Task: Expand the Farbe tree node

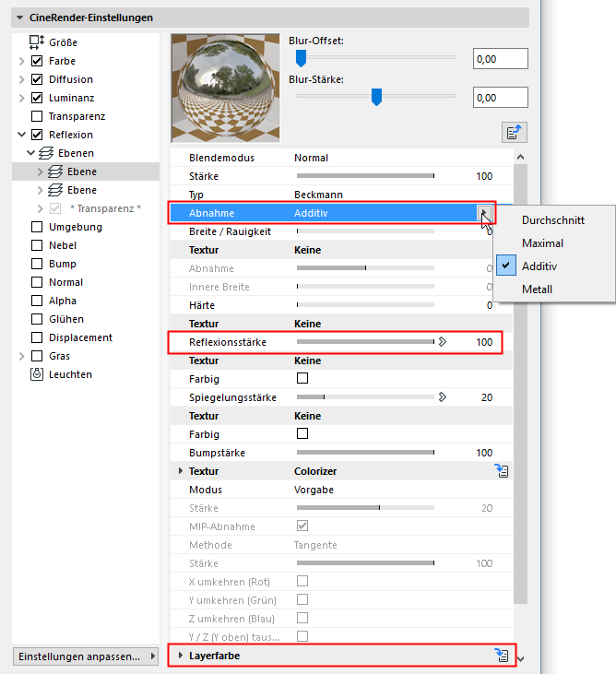Action: (22, 61)
